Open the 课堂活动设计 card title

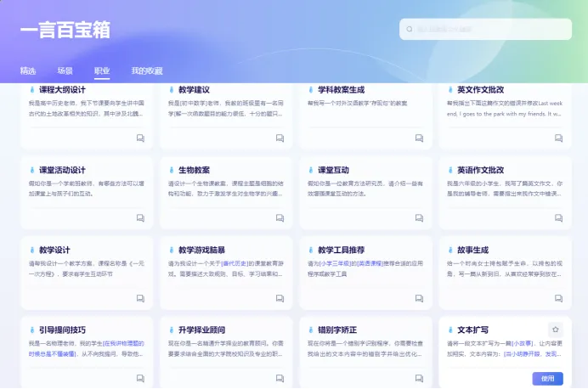tap(62, 170)
